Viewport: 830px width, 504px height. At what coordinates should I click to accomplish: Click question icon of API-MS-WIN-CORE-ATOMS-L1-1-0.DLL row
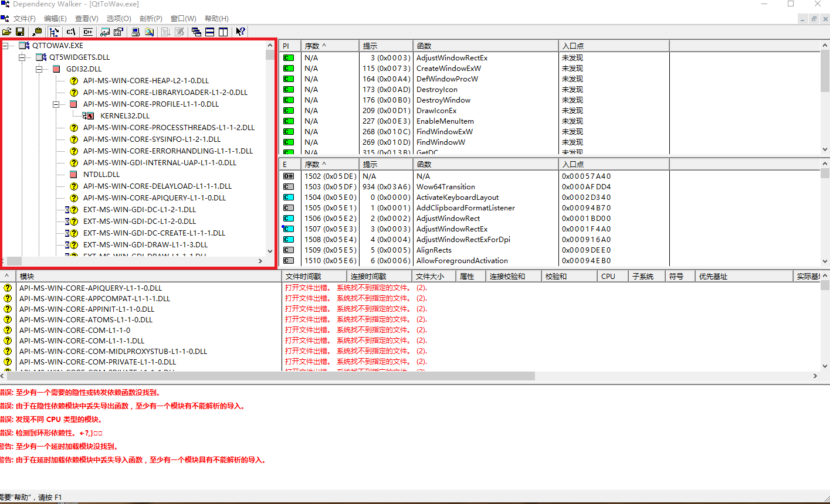8,319
